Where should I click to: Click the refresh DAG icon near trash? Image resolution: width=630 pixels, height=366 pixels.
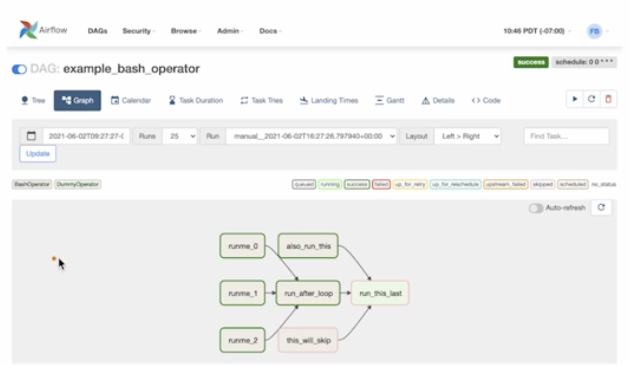point(591,99)
